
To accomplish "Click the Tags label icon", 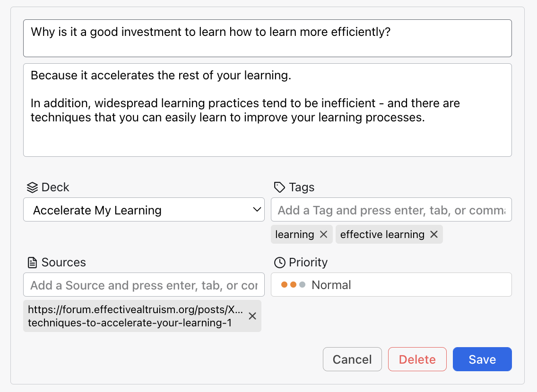I will click(279, 187).
